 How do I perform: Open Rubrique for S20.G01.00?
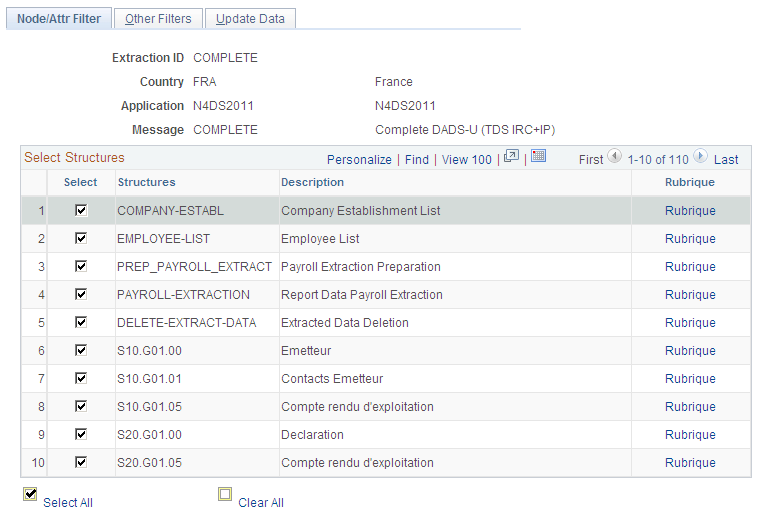(690, 434)
